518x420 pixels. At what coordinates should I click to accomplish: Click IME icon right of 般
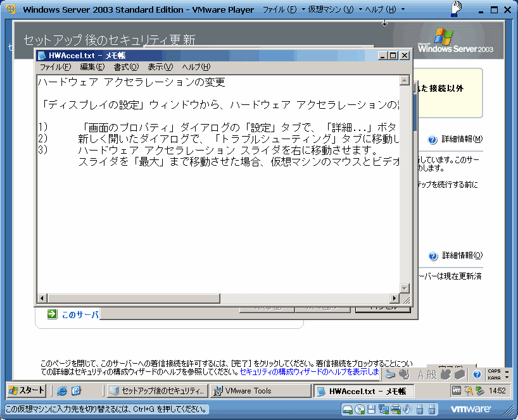point(446,374)
